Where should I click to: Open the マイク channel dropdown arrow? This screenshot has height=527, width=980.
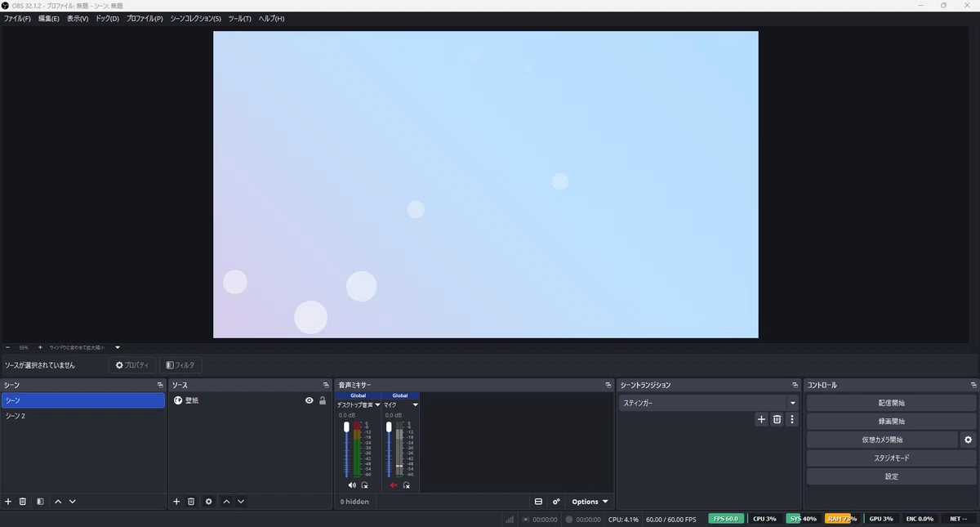[415, 404]
